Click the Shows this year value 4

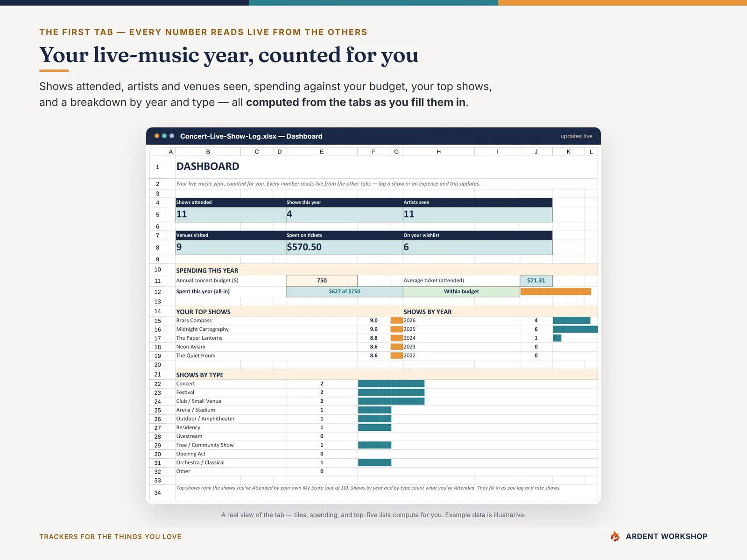tap(289, 214)
